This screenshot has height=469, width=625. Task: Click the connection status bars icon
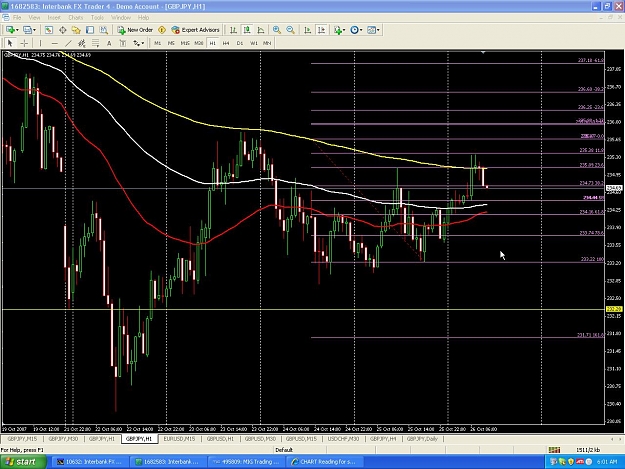click(x=554, y=450)
